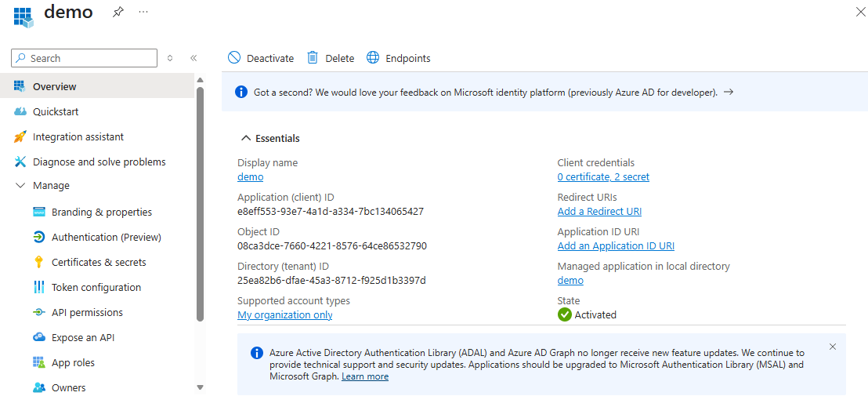
Task: Deactivate the application
Action: (261, 58)
